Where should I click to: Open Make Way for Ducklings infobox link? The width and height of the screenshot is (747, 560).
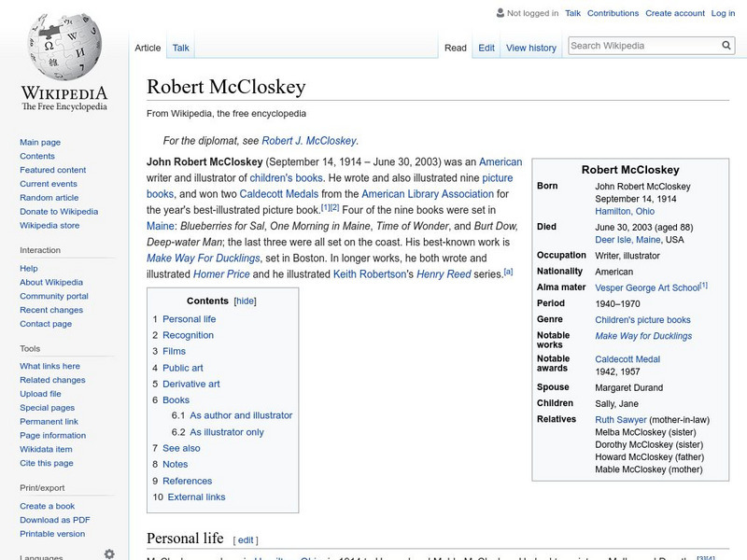[643, 336]
